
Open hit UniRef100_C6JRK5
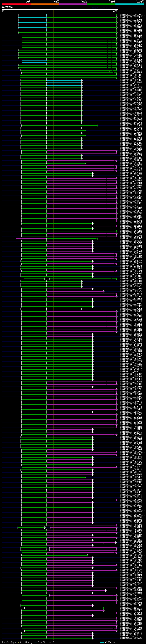coord(131,60)
